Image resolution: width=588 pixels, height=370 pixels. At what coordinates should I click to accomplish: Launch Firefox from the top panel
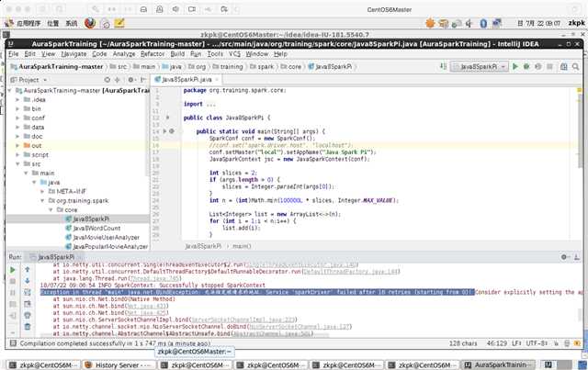tap(90, 23)
